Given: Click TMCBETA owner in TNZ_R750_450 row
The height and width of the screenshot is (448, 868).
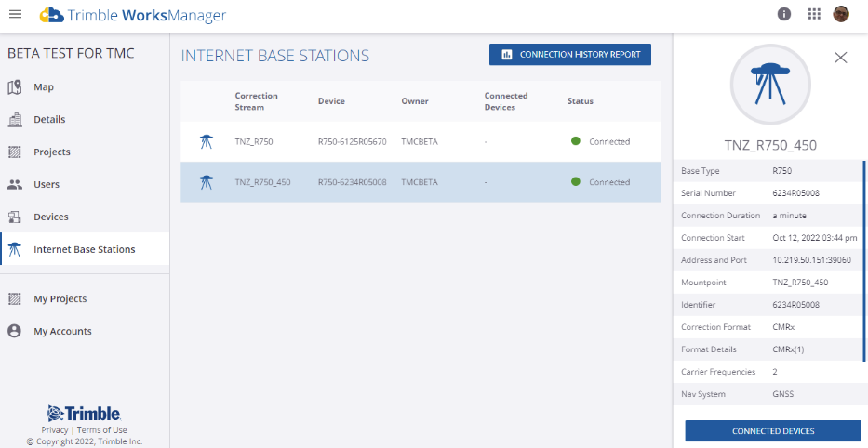Looking at the screenshot, I should point(419,182).
